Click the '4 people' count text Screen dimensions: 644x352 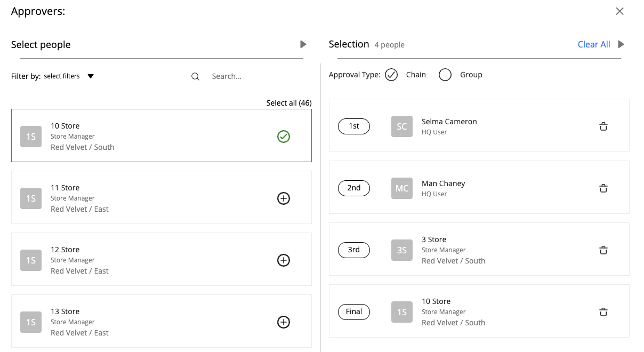tap(390, 45)
